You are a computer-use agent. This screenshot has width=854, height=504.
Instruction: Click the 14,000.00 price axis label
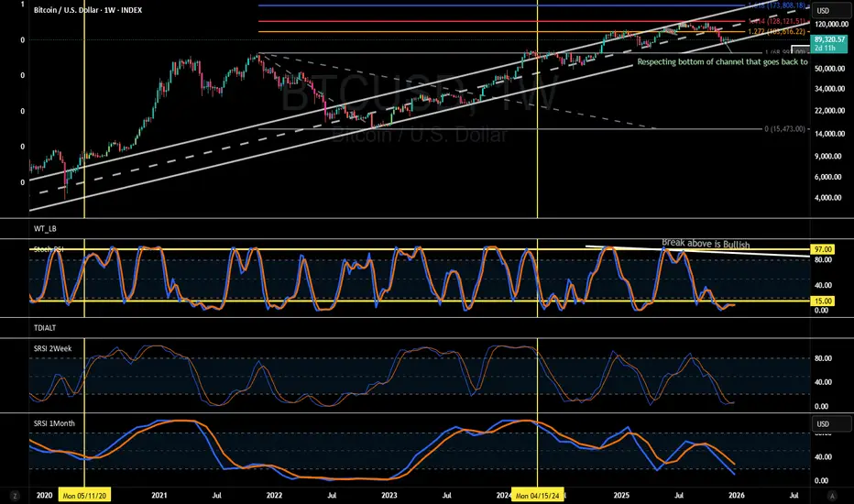830,134
